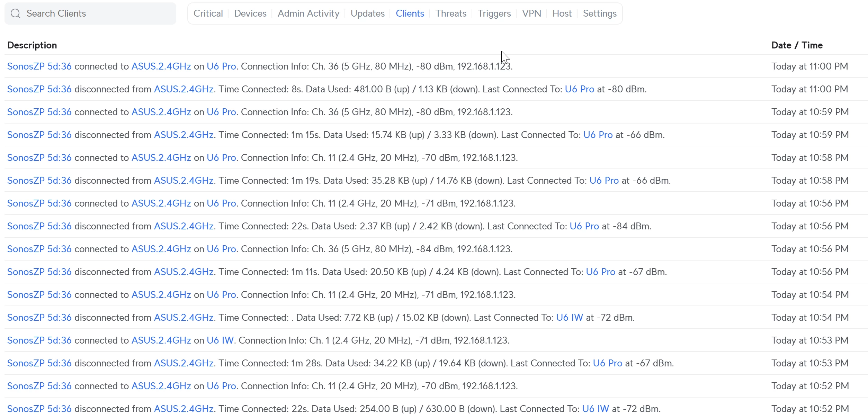Open U6 IW link in 254.00 B row
The image size is (868, 419).
[596, 409]
